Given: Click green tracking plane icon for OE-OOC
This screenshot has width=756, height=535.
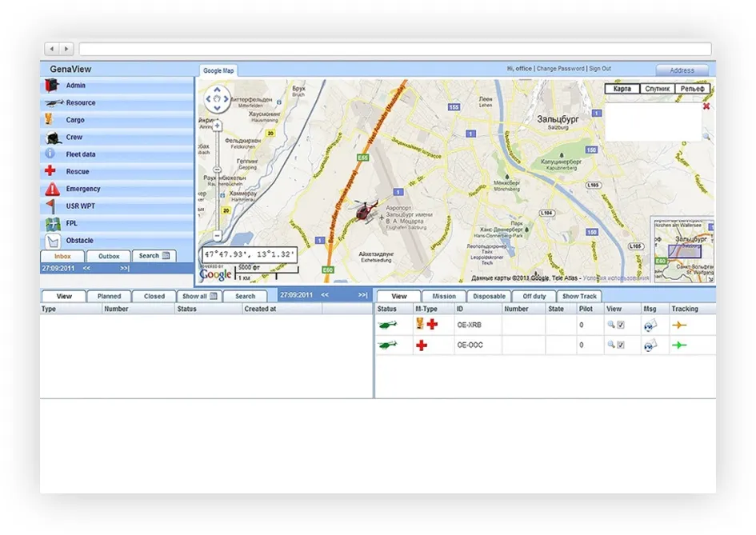Looking at the screenshot, I should 679,345.
